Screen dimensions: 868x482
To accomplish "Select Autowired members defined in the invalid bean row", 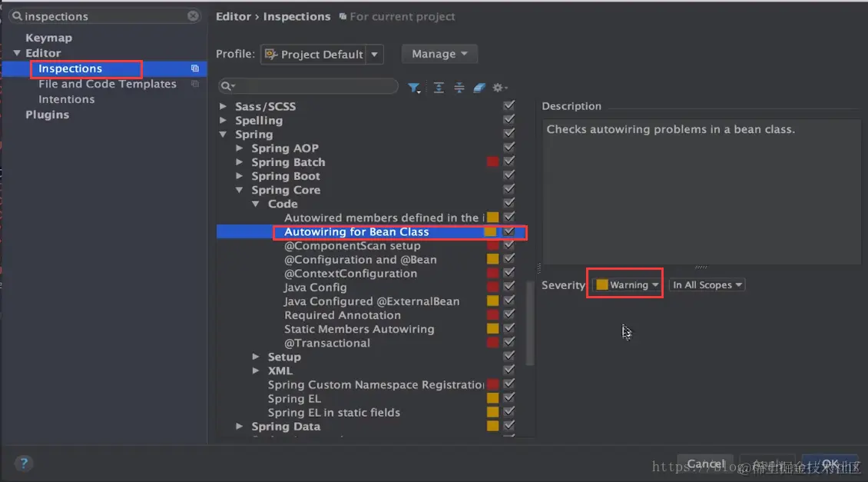I will point(384,218).
